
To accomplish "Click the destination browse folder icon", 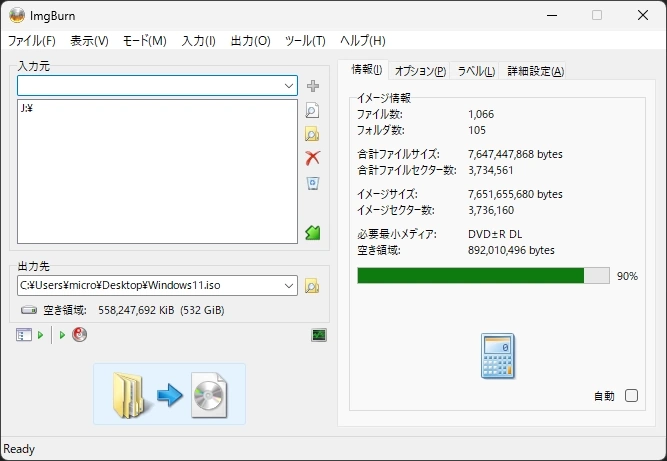I will (x=312, y=286).
